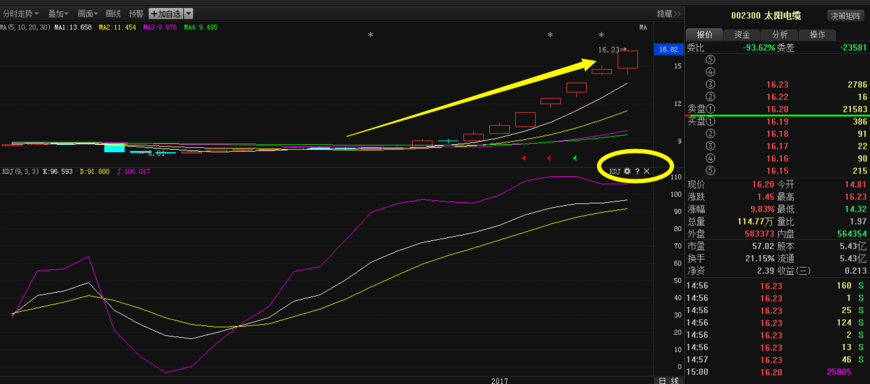The width and height of the screenshot is (870, 384).
Task: Click the 现价 value 16.20
Action: click(764, 184)
